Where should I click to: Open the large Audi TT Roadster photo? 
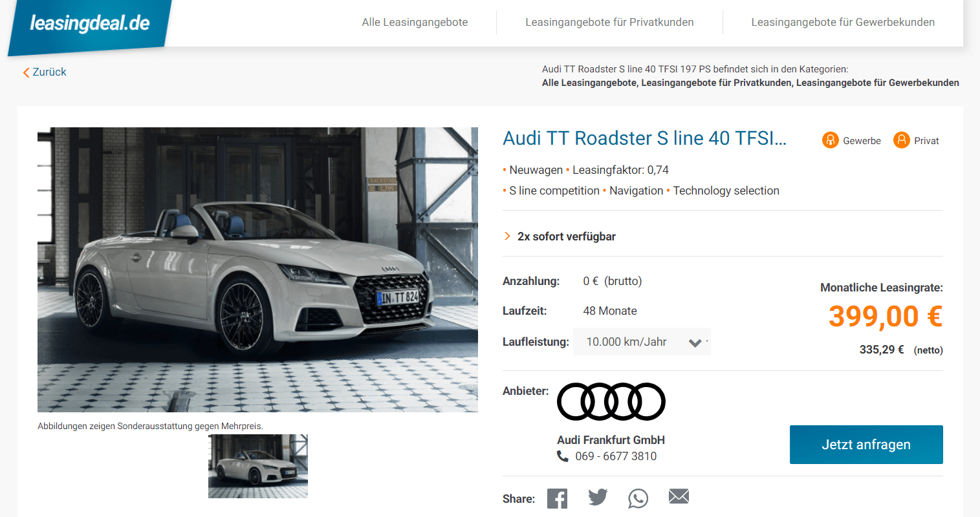tap(257, 269)
